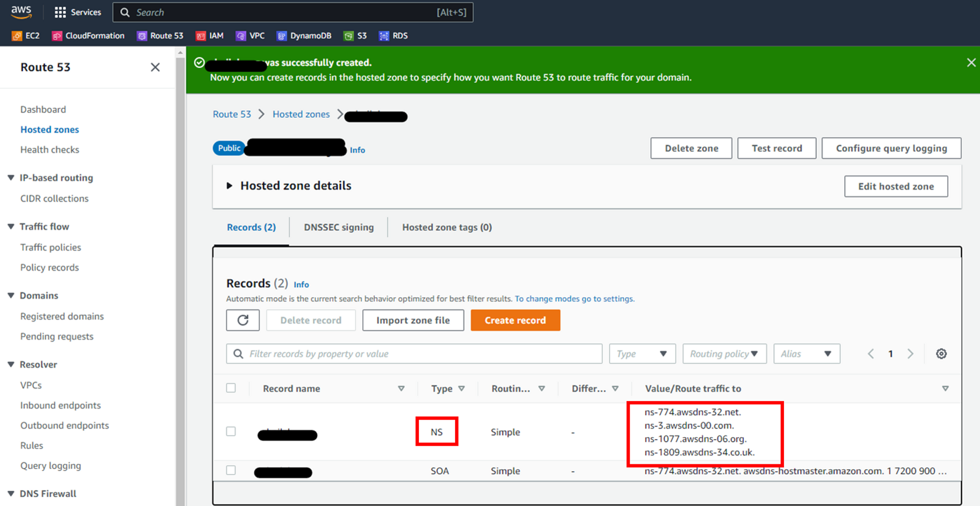Focus the AWS console search box
980x506 pixels.
coord(293,12)
